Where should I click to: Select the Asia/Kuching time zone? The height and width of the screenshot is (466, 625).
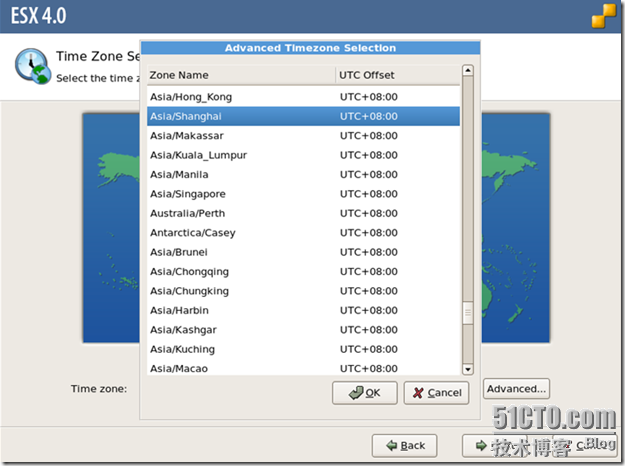[303, 349]
